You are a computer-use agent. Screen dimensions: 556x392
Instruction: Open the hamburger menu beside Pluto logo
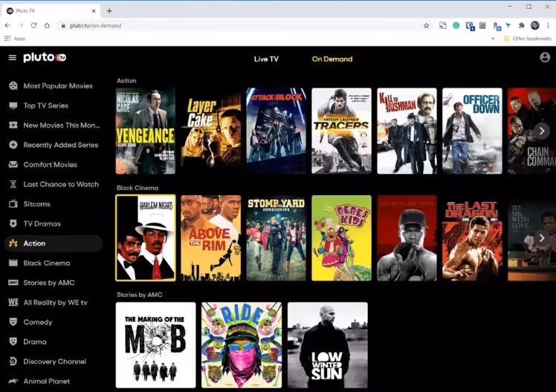[13, 57]
